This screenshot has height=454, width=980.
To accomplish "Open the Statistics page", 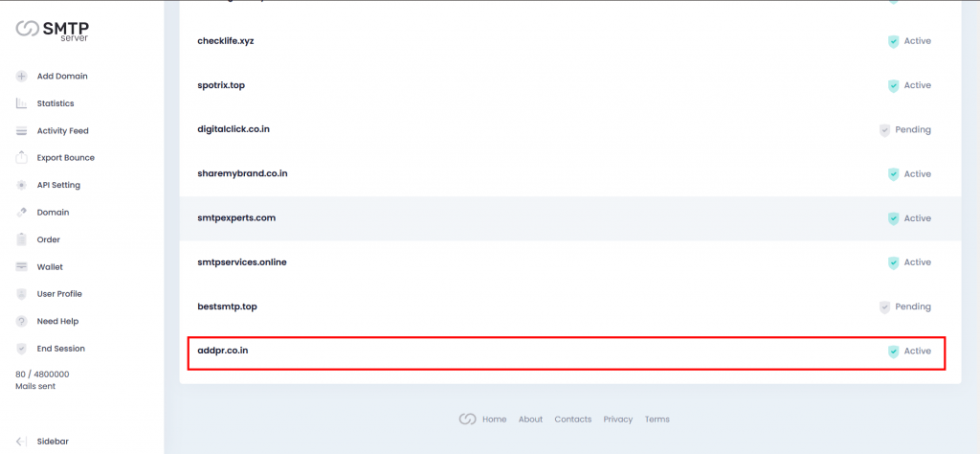I will tap(55, 103).
